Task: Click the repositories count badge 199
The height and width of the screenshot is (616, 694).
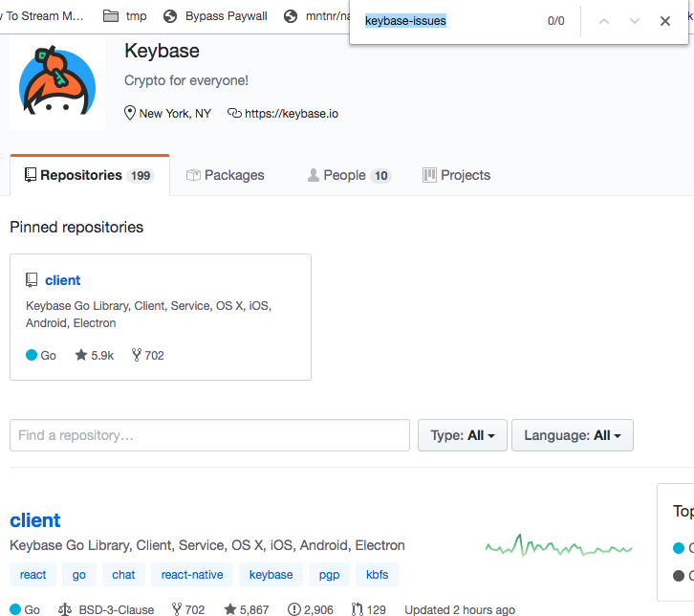Action: pyautogui.click(x=141, y=176)
